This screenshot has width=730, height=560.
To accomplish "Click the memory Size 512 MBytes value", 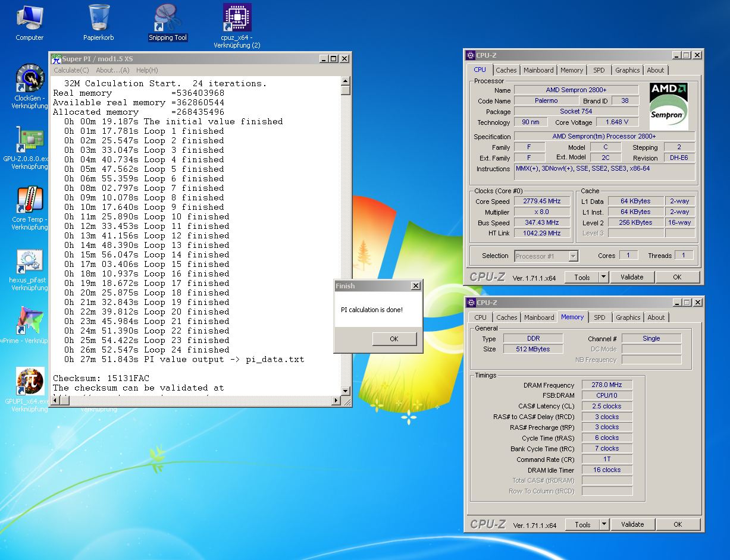I will [533, 349].
